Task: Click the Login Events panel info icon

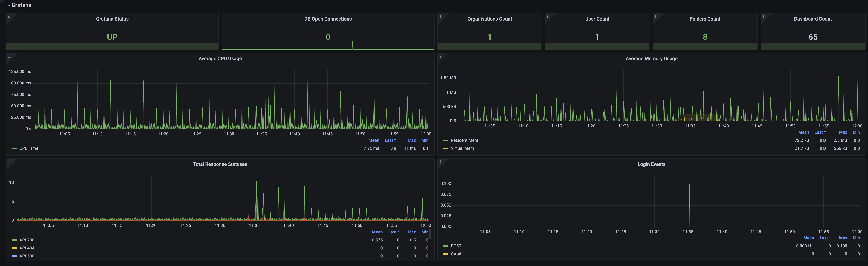Action: point(440,162)
